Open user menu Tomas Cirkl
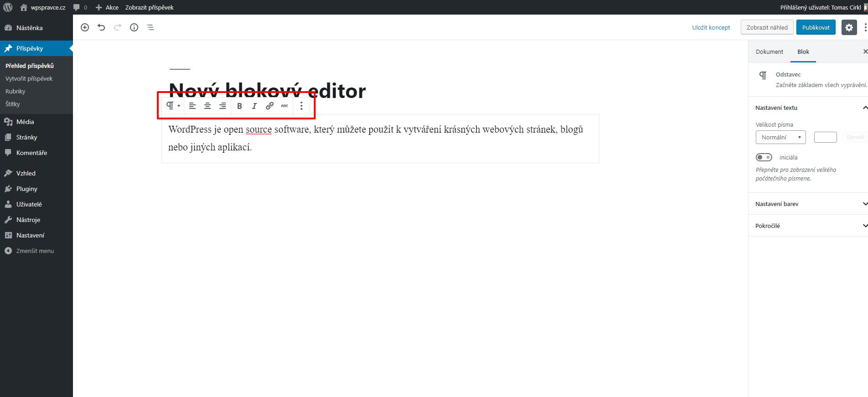 (x=823, y=7)
